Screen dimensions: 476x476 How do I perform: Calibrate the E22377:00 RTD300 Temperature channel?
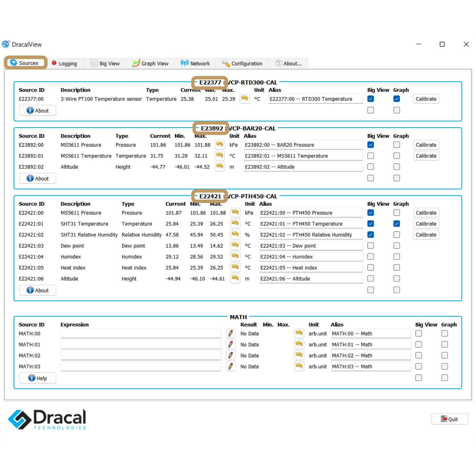426,99
